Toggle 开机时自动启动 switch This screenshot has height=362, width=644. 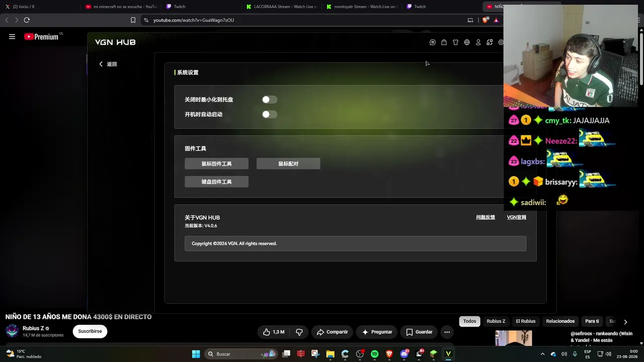pyautogui.click(x=270, y=114)
